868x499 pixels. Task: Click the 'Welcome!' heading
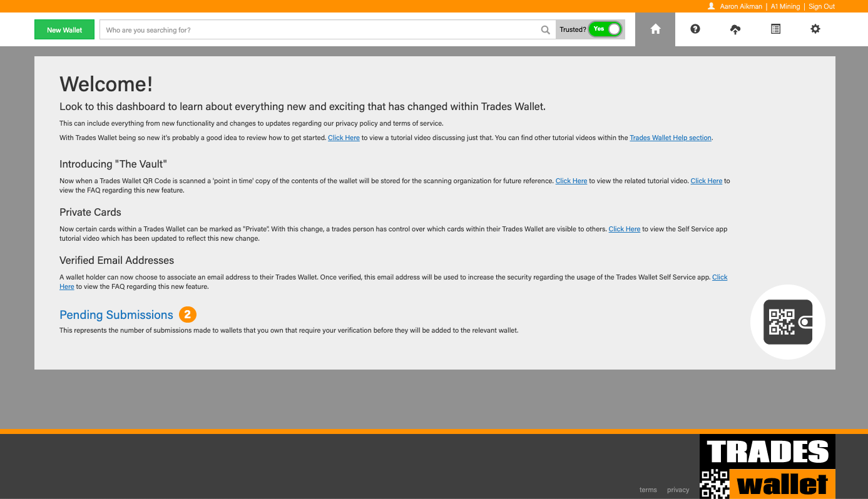pyautogui.click(x=106, y=84)
